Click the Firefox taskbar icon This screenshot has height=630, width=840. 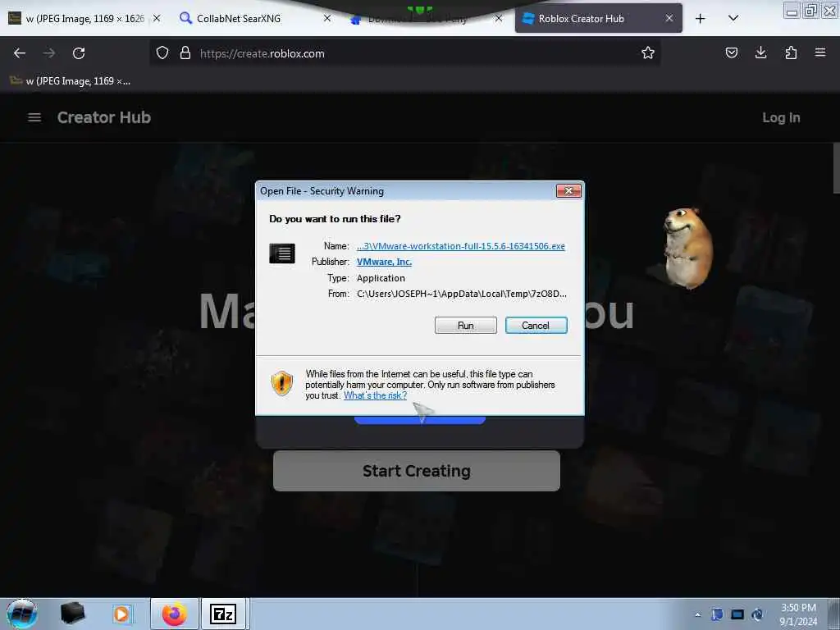click(x=174, y=614)
